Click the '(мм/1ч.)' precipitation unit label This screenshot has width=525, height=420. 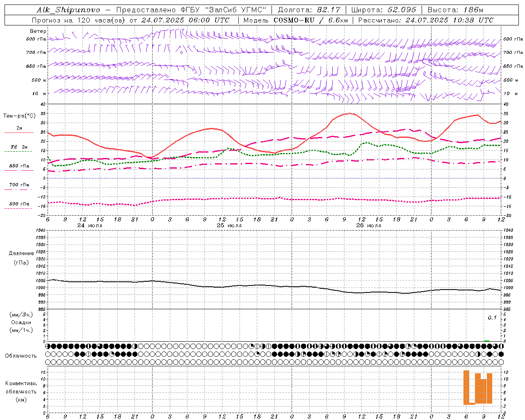tap(21, 330)
